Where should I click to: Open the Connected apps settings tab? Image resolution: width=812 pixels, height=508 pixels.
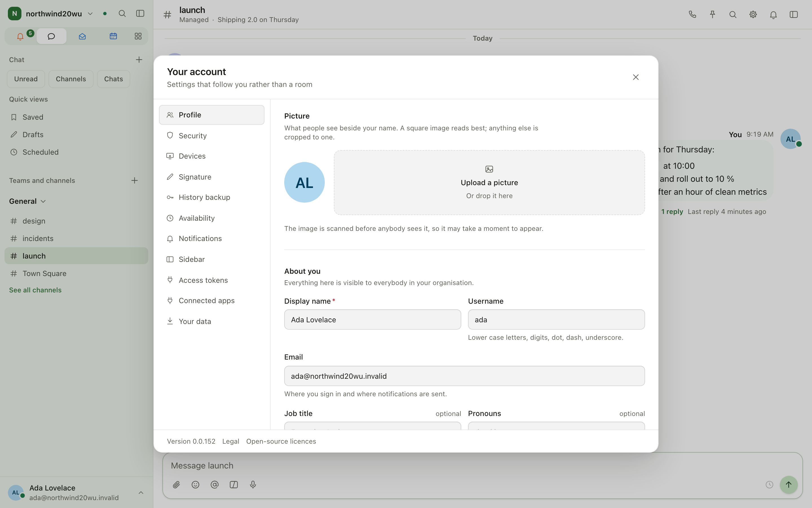[x=212, y=301]
